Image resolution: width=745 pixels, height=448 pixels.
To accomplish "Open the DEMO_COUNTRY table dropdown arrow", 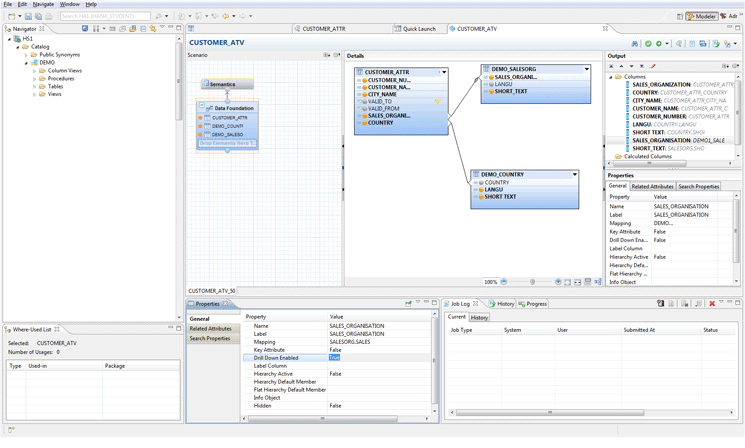I will (x=574, y=175).
